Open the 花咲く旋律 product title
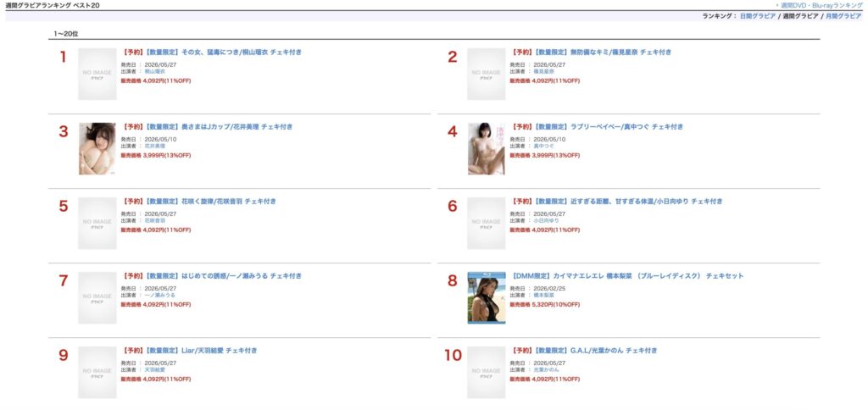This screenshot has height=410, width=868. click(198, 202)
